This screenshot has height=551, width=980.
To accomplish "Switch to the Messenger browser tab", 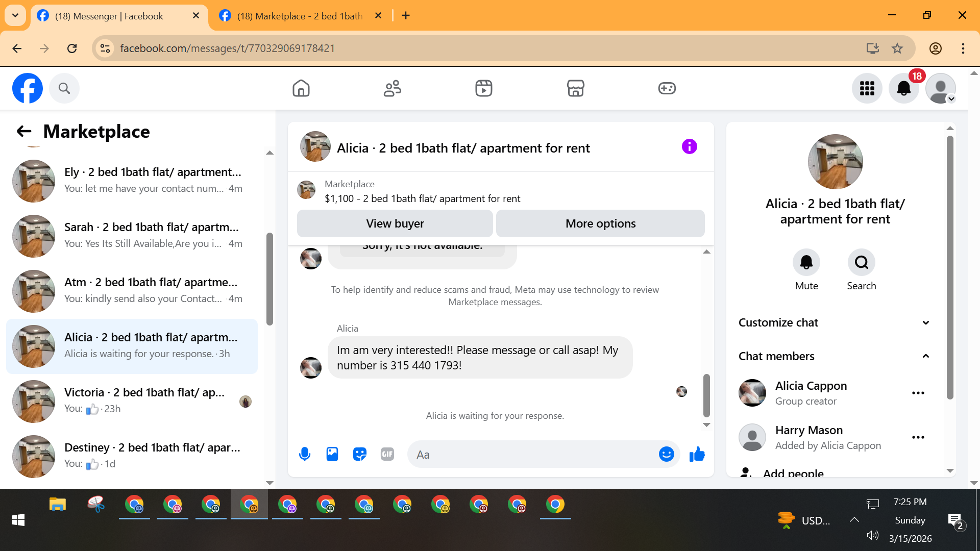I will click(109, 16).
